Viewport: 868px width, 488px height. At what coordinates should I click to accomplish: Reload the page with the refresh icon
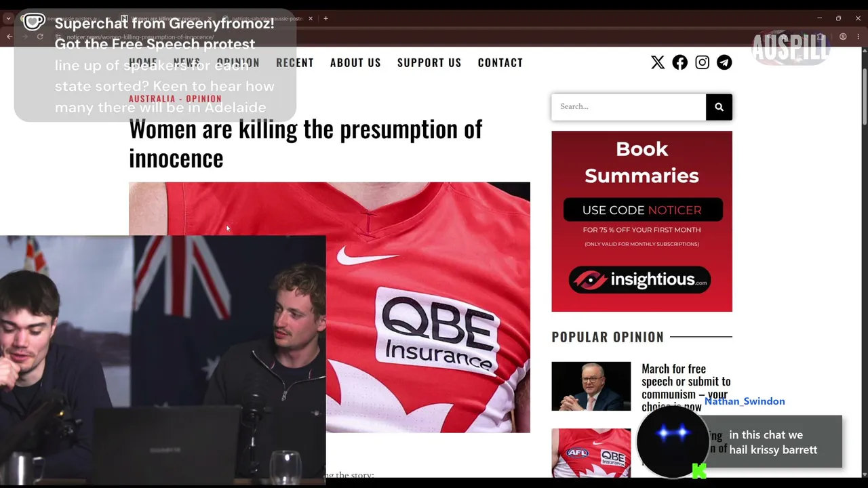(x=40, y=37)
